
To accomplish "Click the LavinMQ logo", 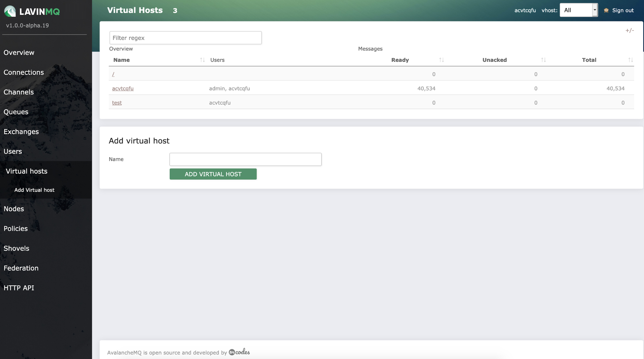I will tap(32, 11).
